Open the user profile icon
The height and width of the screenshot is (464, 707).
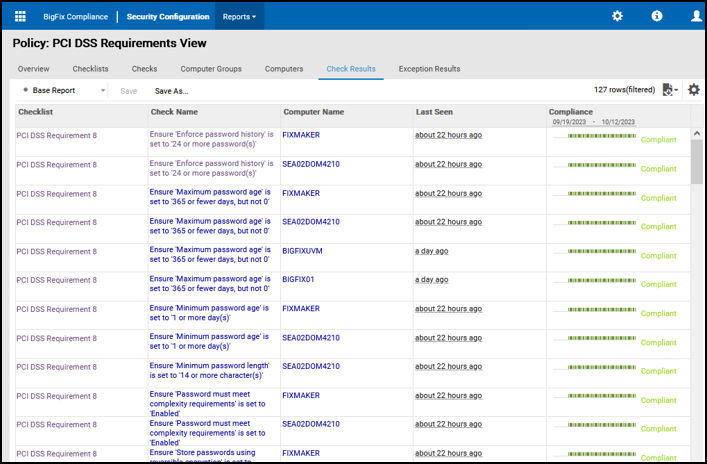pos(695,17)
